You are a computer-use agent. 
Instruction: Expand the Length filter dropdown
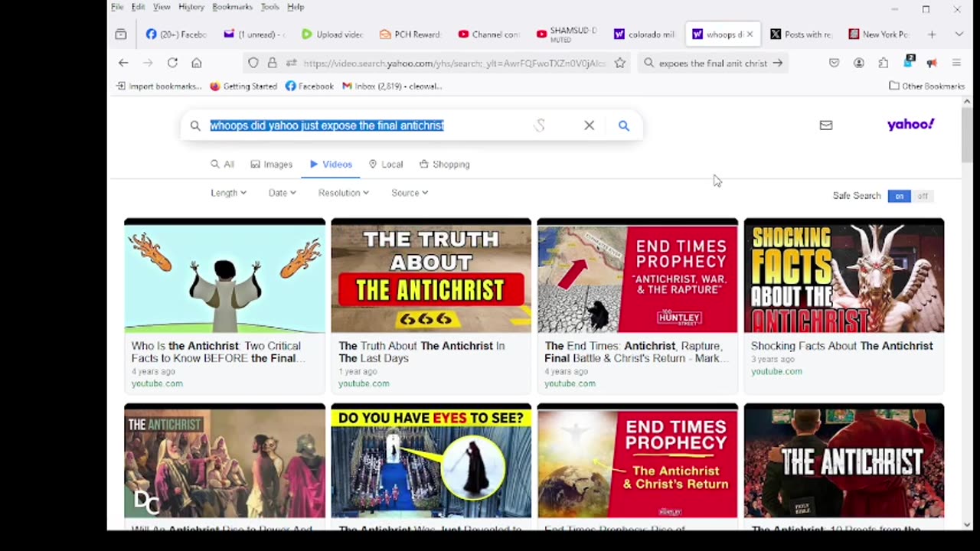click(x=228, y=193)
